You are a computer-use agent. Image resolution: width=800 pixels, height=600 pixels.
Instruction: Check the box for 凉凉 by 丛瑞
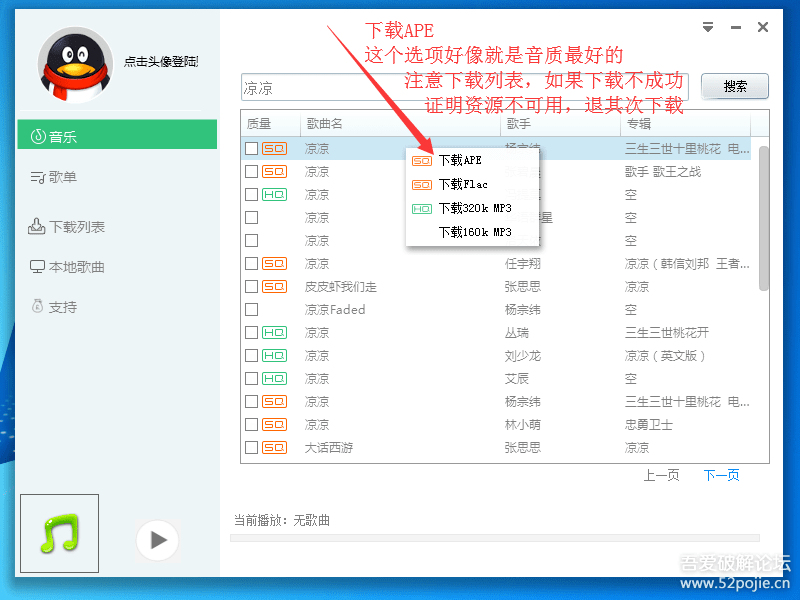click(x=252, y=333)
